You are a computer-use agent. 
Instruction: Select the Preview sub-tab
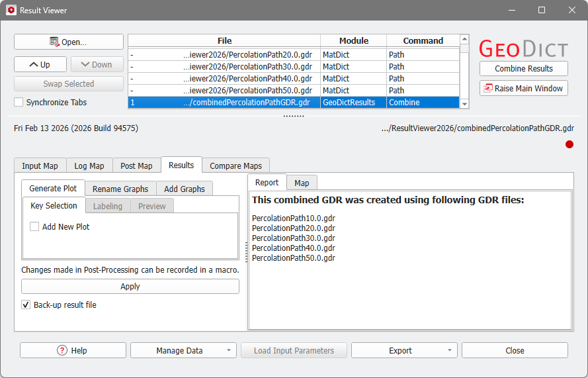[x=152, y=206]
